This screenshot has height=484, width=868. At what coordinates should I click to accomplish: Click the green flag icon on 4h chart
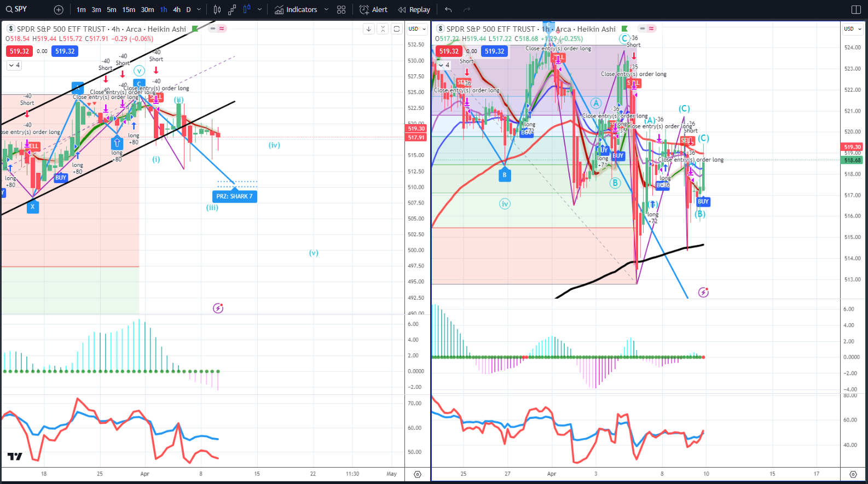[x=195, y=29]
